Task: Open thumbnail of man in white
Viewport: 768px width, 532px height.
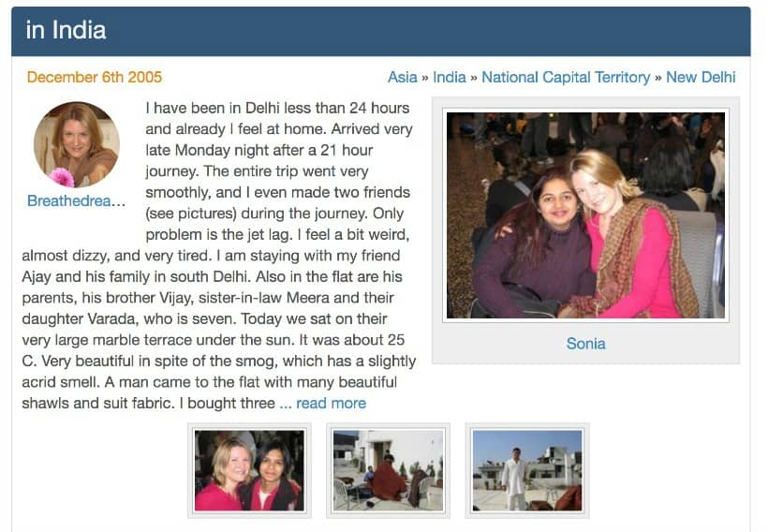Action: (527, 470)
